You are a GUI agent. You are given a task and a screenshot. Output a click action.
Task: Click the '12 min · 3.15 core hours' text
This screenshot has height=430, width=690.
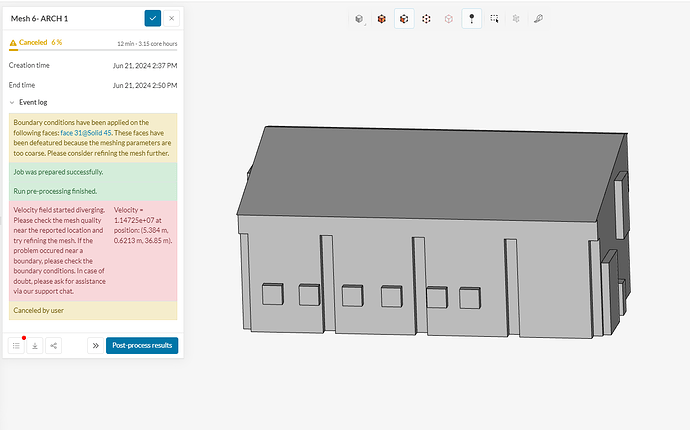tap(147, 44)
